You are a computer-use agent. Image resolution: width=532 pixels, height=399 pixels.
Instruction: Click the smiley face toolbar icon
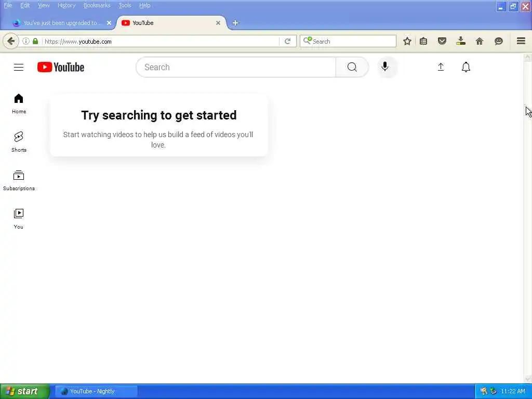498,42
